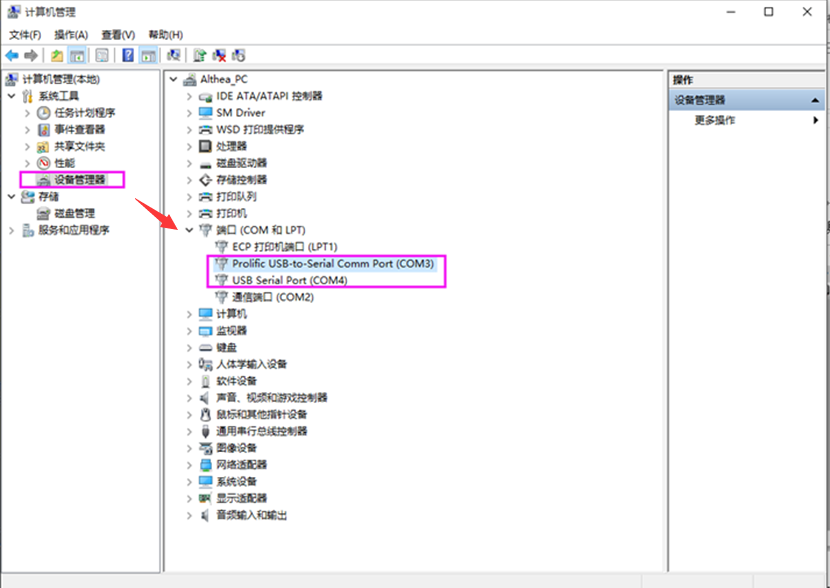Click the 网络适配器 icon
Image resolution: width=830 pixels, height=588 pixels.
tap(205, 465)
